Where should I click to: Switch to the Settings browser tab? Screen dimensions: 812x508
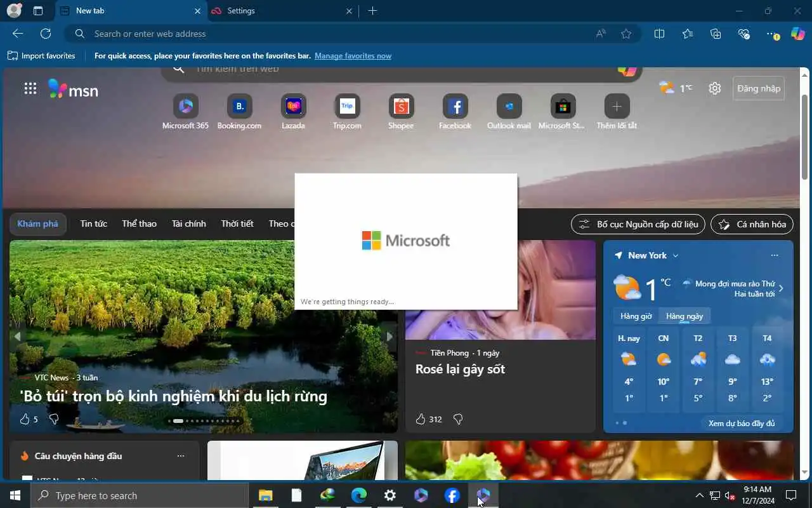tap(283, 11)
